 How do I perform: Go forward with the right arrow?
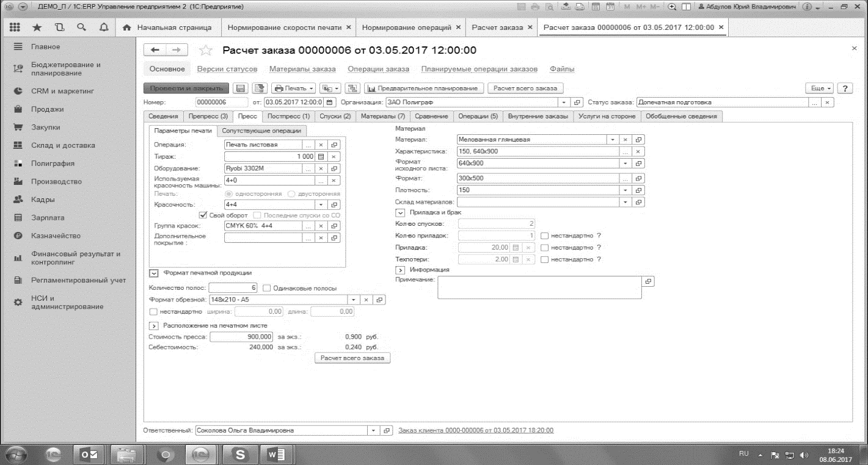coord(176,50)
